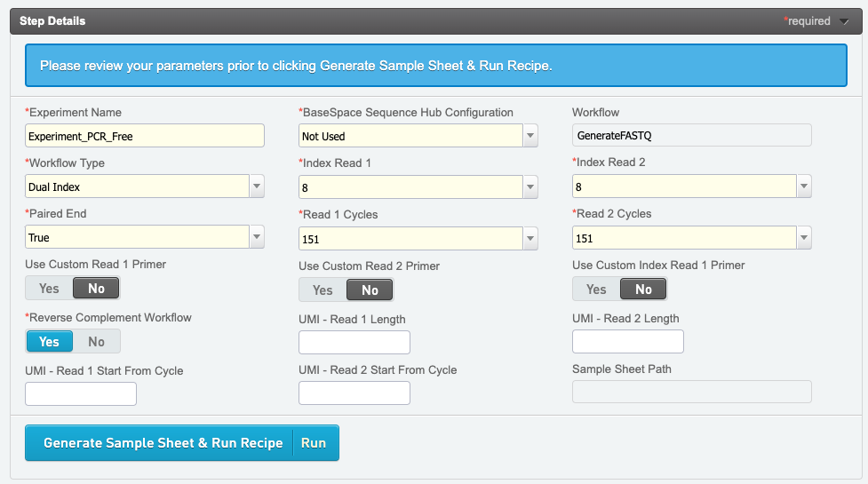Focus UMI - Read 2 Start From Cycle field

354,393
